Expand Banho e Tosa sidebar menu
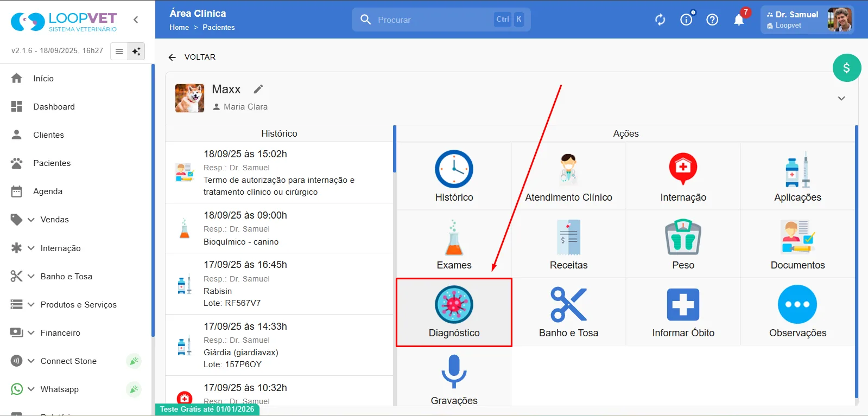Viewport: 868px width, 416px height. click(76, 276)
